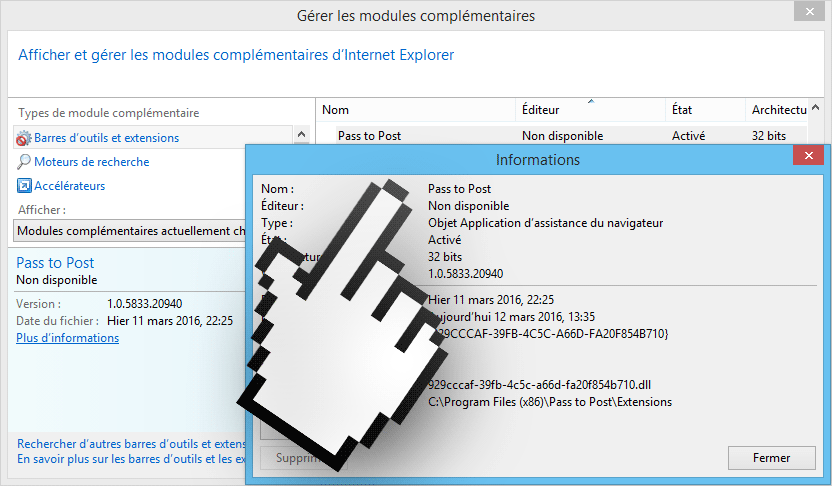The height and width of the screenshot is (486, 832).
Task: Click the 32 bits value in Informations dialog
Action: click(x=445, y=257)
